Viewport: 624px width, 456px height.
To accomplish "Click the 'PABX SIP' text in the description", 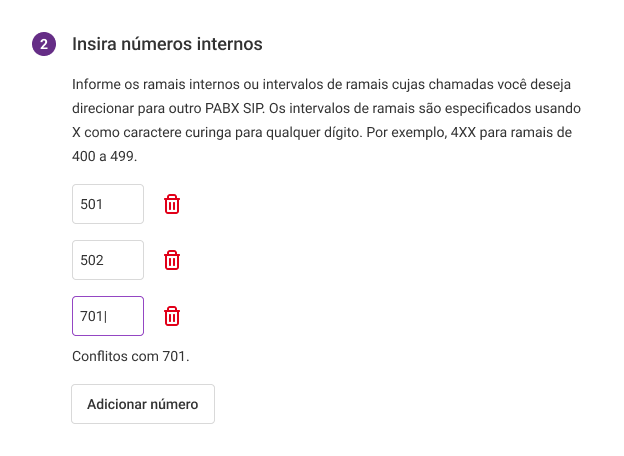I will pyautogui.click(x=235, y=108).
